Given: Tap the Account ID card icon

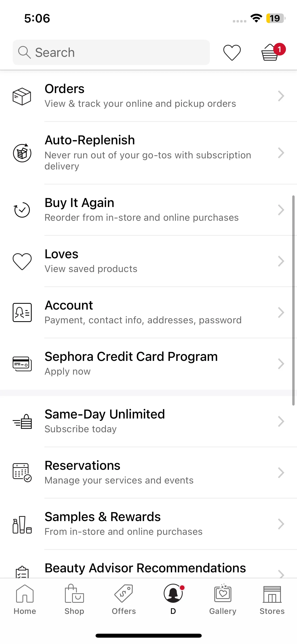Looking at the screenshot, I should [x=22, y=312].
